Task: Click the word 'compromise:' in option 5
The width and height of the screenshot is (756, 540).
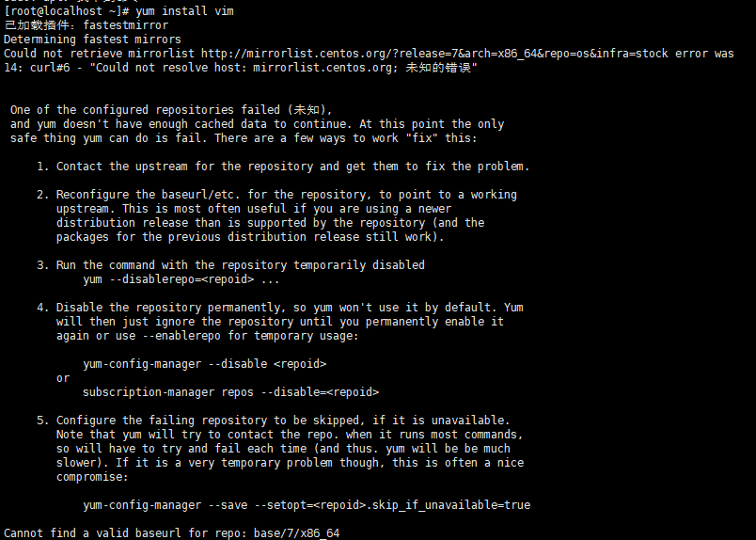Action: 92,477
